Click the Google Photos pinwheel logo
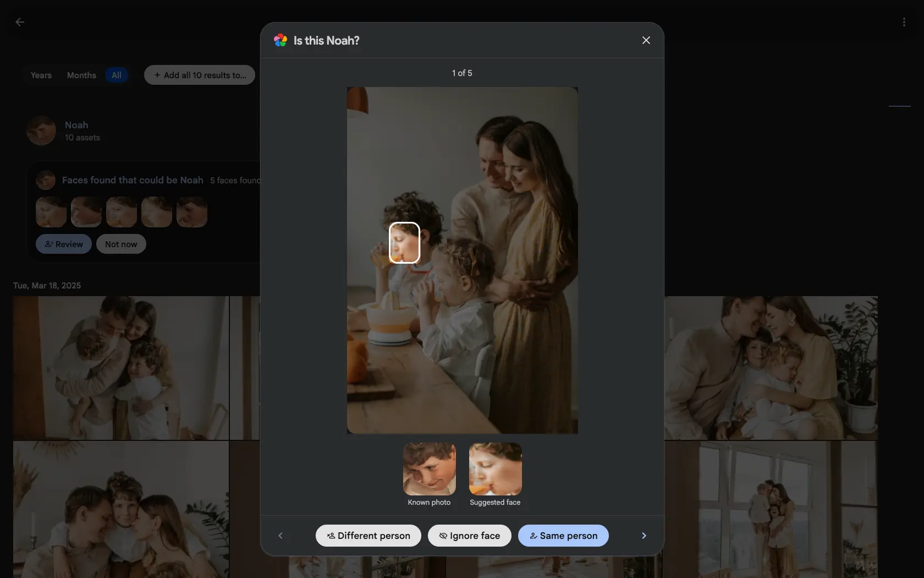Viewport: 924px width, 578px height. point(280,40)
